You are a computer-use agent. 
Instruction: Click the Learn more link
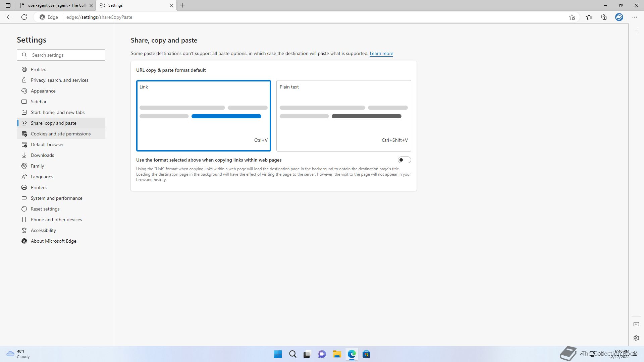381,53
